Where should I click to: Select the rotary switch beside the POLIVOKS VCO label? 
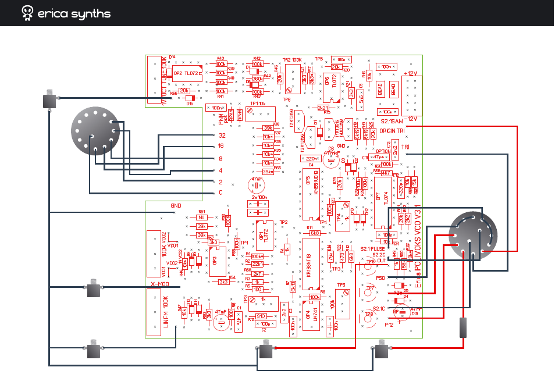(x=473, y=236)
